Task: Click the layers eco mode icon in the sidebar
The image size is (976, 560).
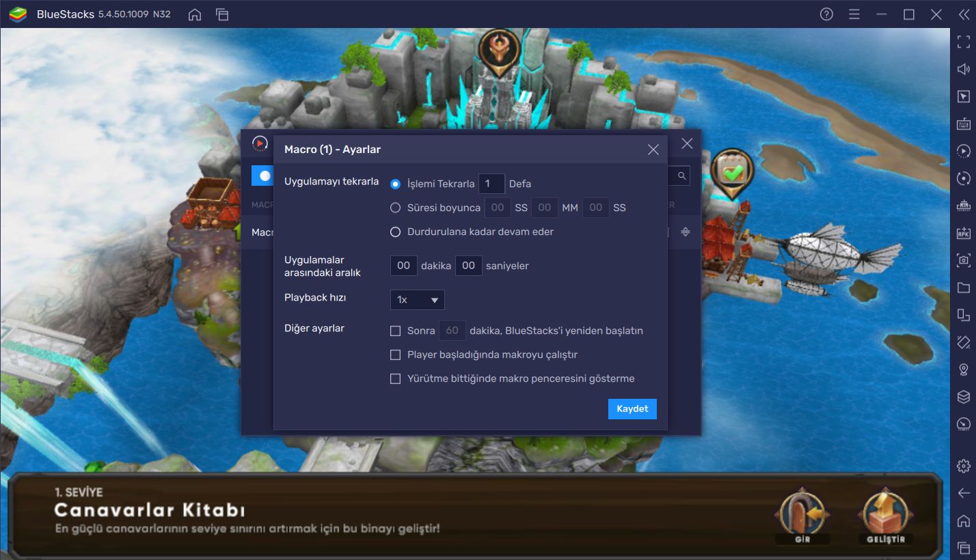Action: (964, 397)
